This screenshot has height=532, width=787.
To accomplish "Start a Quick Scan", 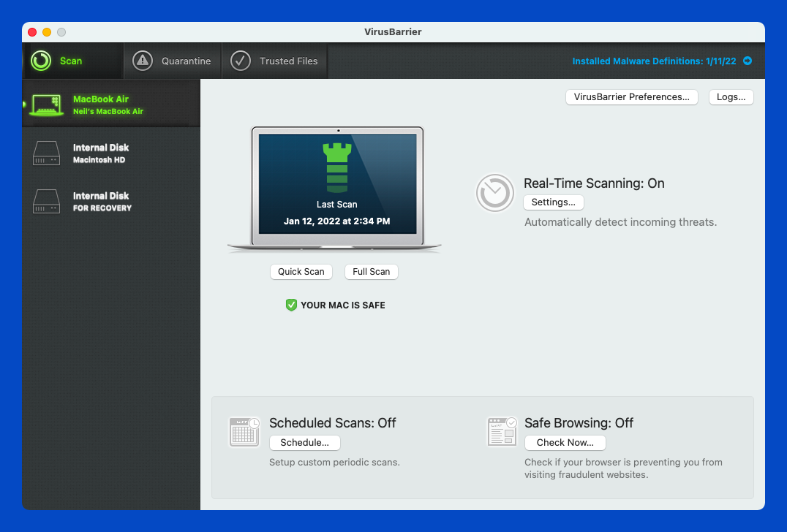I will pos(301,271).
